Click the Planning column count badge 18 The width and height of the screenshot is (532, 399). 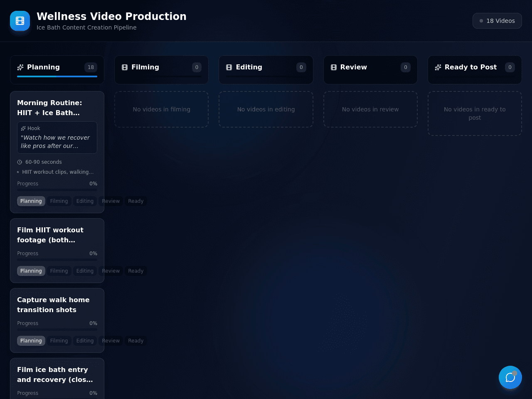pyautogui.click(x=91, y=67)
